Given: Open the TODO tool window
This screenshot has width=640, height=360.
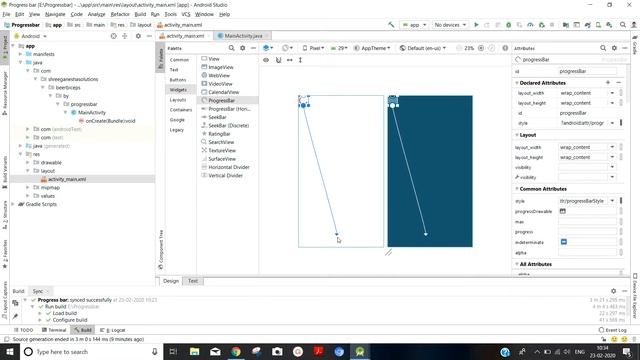Looking at the screenshot, I should (24, 330).
